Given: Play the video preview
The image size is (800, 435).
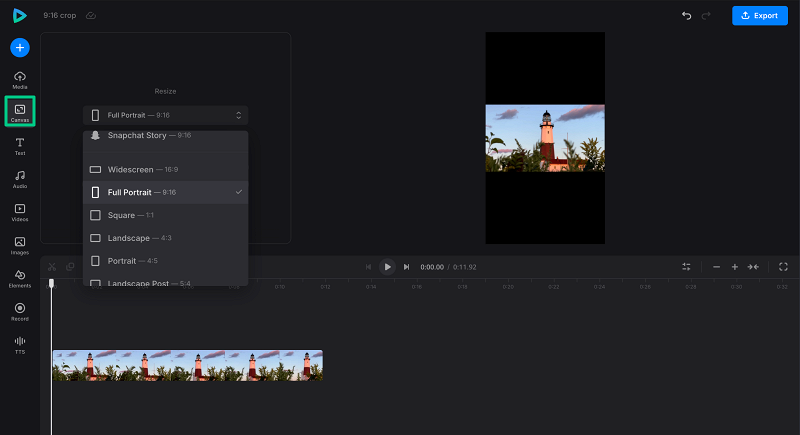Looking at the screenshot, I should pyautogui.click(x=387, y=267).
